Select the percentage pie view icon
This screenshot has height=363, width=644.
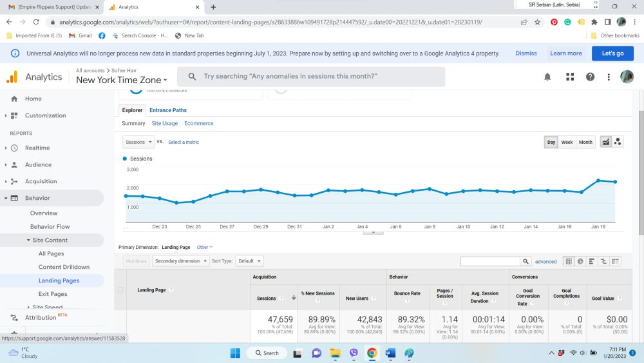580,262
